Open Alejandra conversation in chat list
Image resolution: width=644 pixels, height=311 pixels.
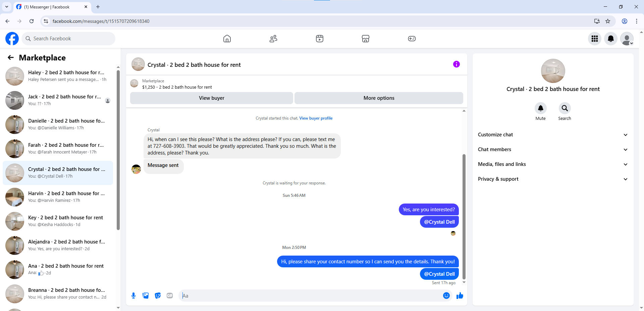coord(58,246)
